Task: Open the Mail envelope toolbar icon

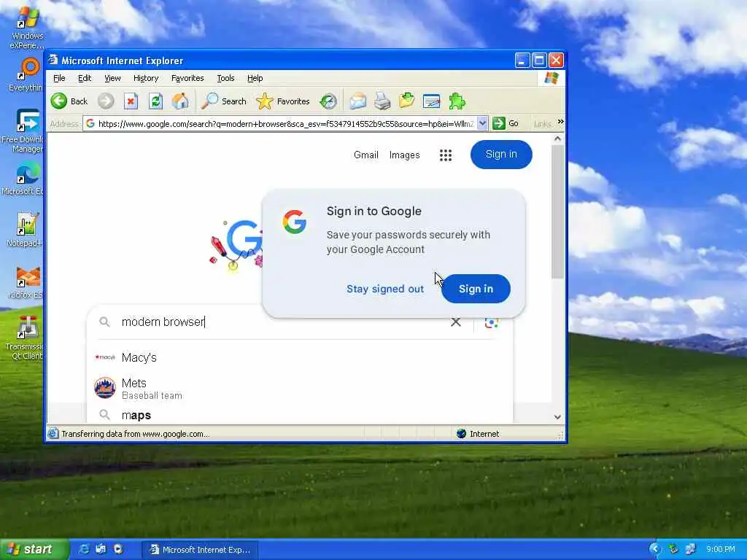Action: click(x=357, y=101)
